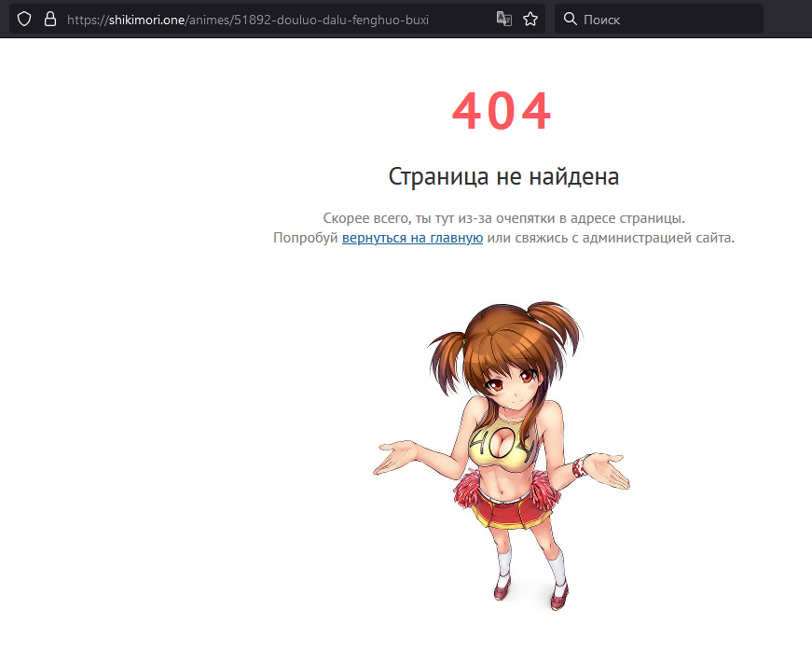Viewport: 812px width, 650px height.
Task: Follow the вернуться на главную link
Action: point(412,238)
